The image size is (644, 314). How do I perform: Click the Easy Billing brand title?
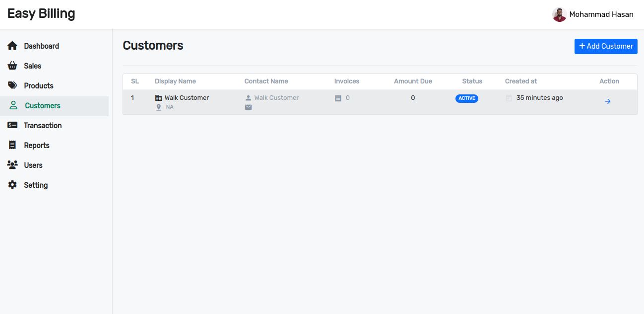tap(41, 13)
